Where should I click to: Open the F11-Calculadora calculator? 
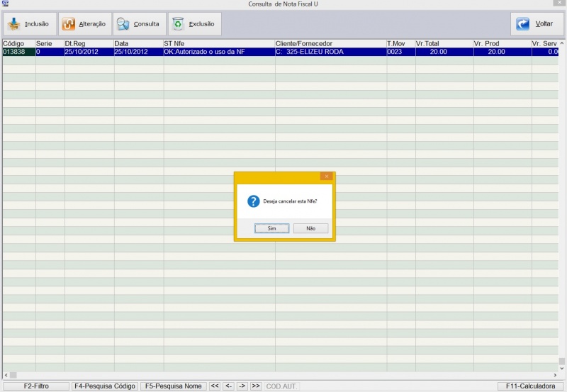click(x=530, y=386)
